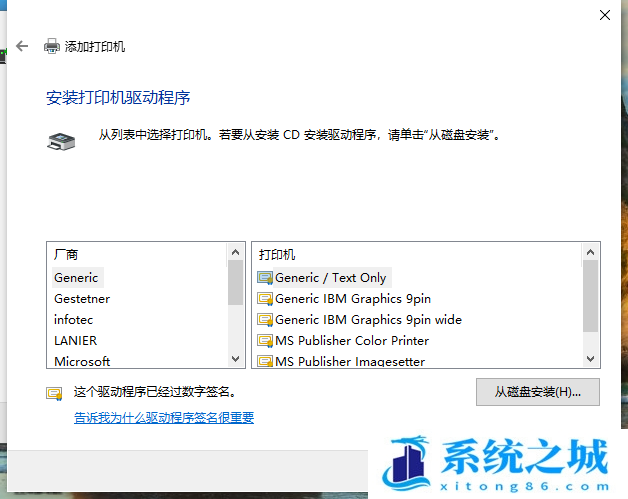628x499 pixels.
Task: Click the back arrow in wizard header
Action: 22,46
